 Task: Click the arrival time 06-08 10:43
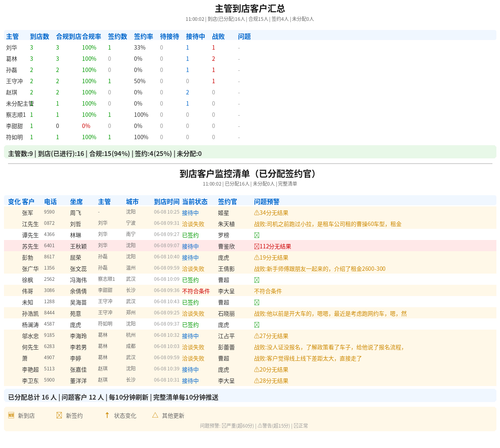[x=167, y=302]
